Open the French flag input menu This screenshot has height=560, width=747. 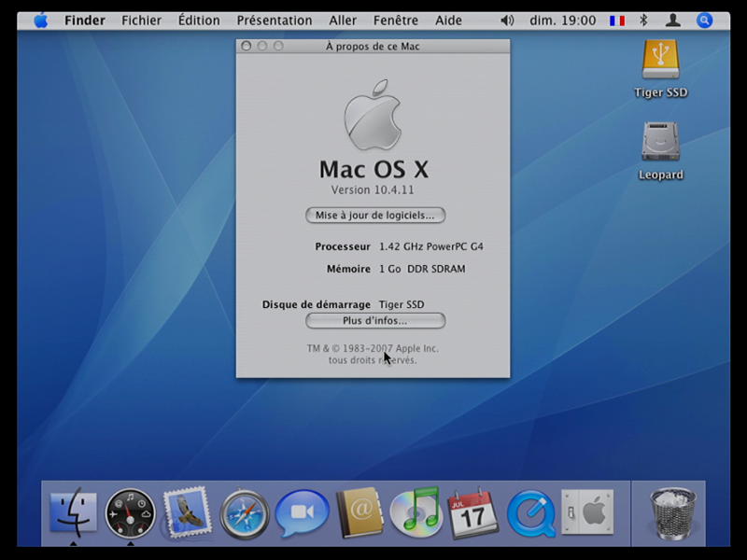pos(617,21)
